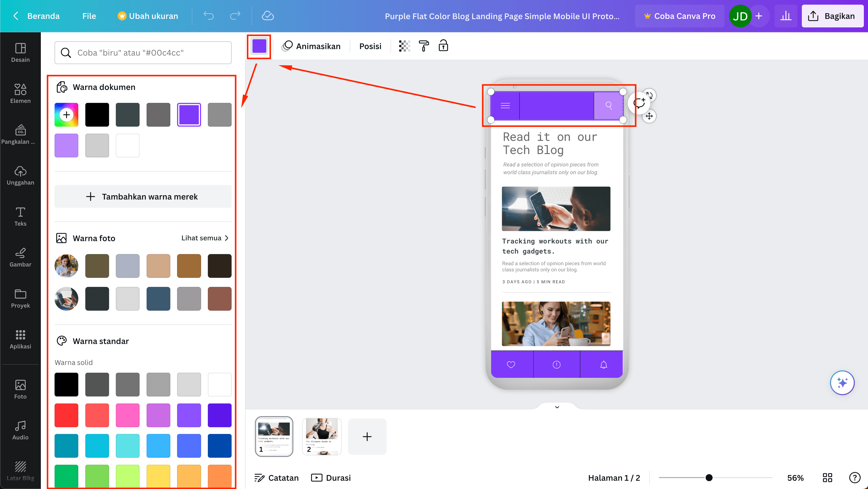Open the analytics bar chart icon
The width and height of the screenshot is (868, 489).
point(786,16)
